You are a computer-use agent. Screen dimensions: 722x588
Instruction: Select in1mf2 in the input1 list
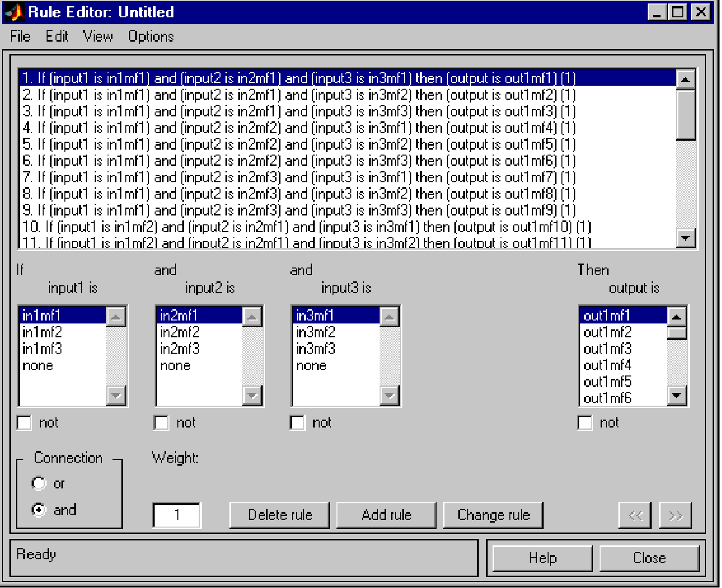(x=62, y=332)
